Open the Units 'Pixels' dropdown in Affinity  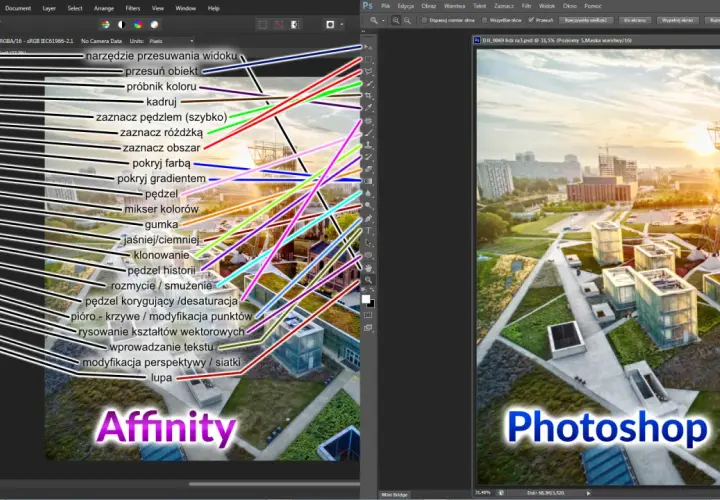(x=170, y=41)
